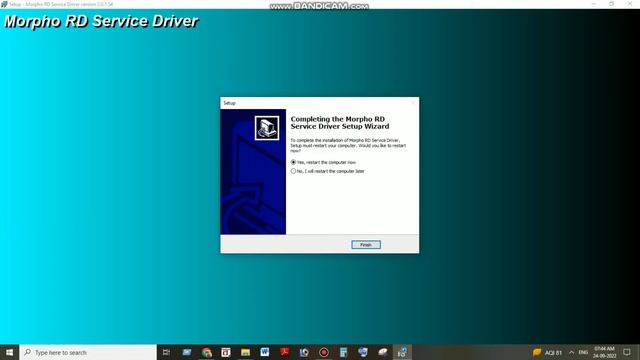Restore down the installer window

pyautogui.click(x=611, y=4)
